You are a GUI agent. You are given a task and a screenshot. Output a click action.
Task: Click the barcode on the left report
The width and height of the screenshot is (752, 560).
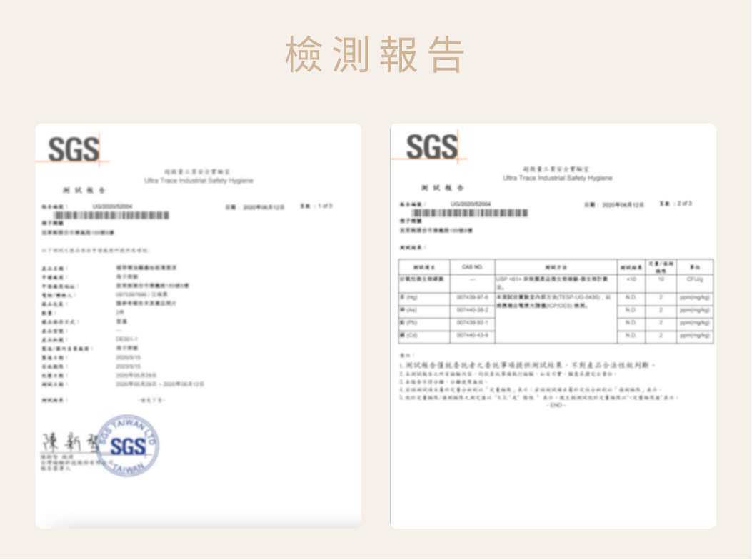click(x=111, y=216)
